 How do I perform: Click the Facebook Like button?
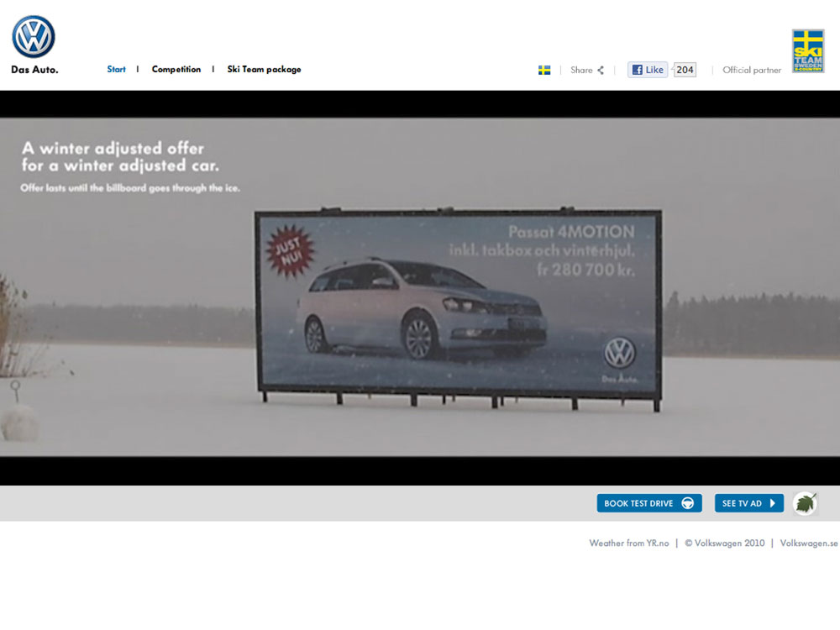(648, 70)
